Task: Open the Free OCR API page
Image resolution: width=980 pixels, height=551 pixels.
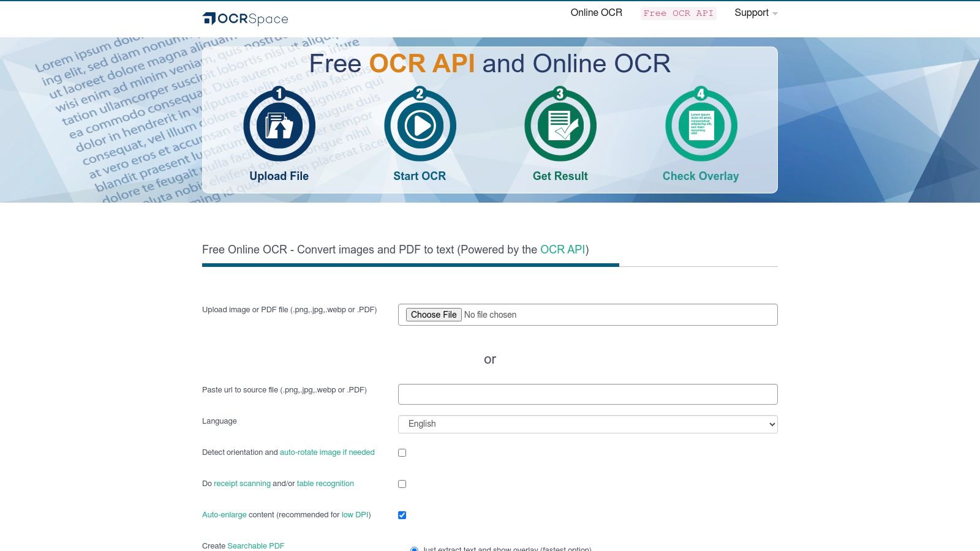Action: click(x=678, y=13)
